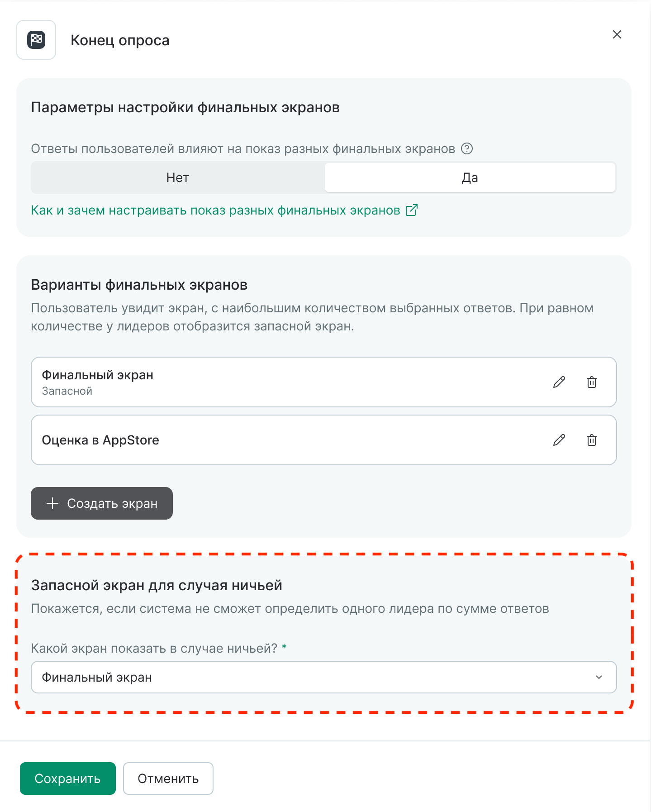This screenshot has width=651, height=812.
Task: Click the Создать экран button
Action: pyautogui.click(x=102, y=503)
